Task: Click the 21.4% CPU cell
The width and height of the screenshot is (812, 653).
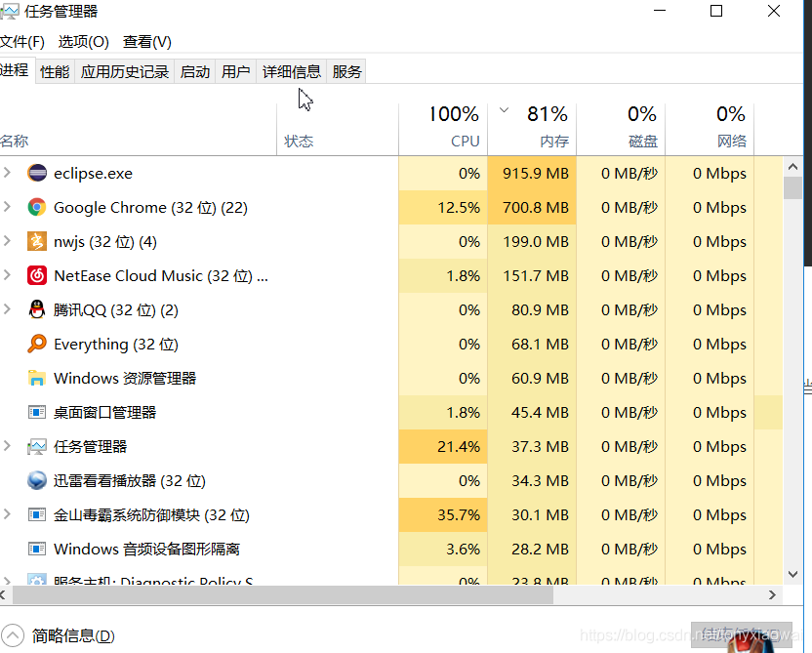Action: tap(443, 446)
